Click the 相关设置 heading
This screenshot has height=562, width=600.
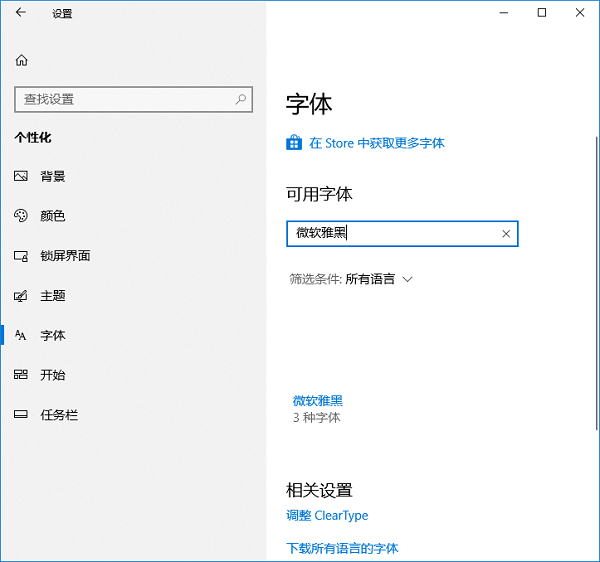[x=319, y=490]
